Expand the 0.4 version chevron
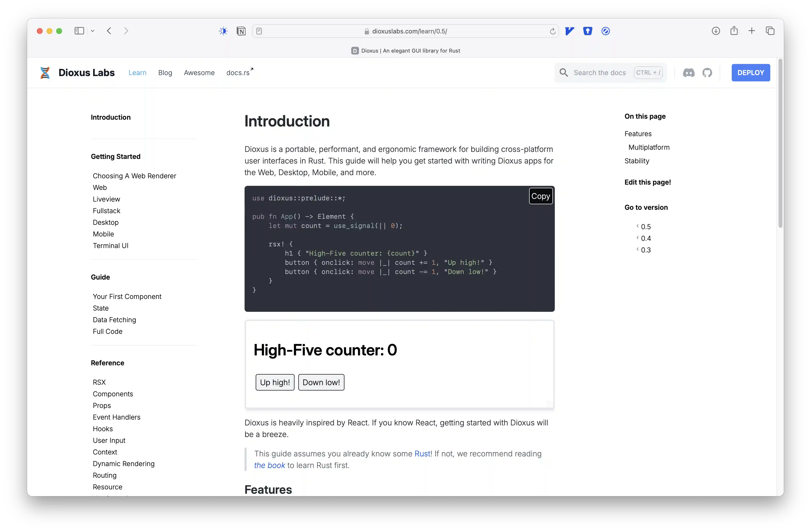The height and width of the screenshot is (532, 811). (637, 238)
